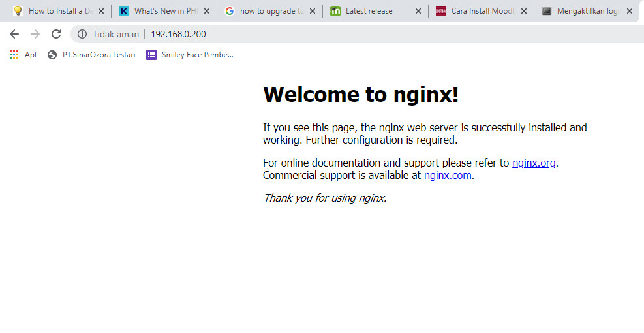The height and width of the screenshot is (333, 644).
Task: Click the Forward navigation arrow
Action: [x=35, y=34]
